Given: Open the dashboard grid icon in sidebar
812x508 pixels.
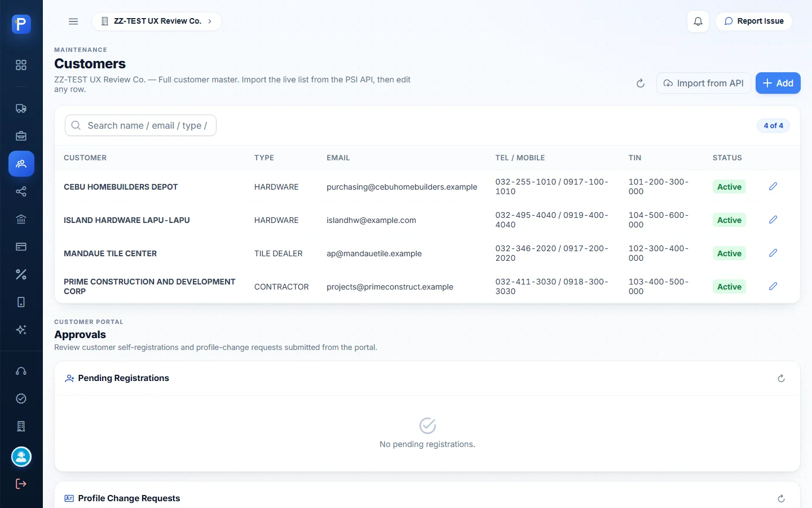Looking at the screenshot, I should click(21, 65).
